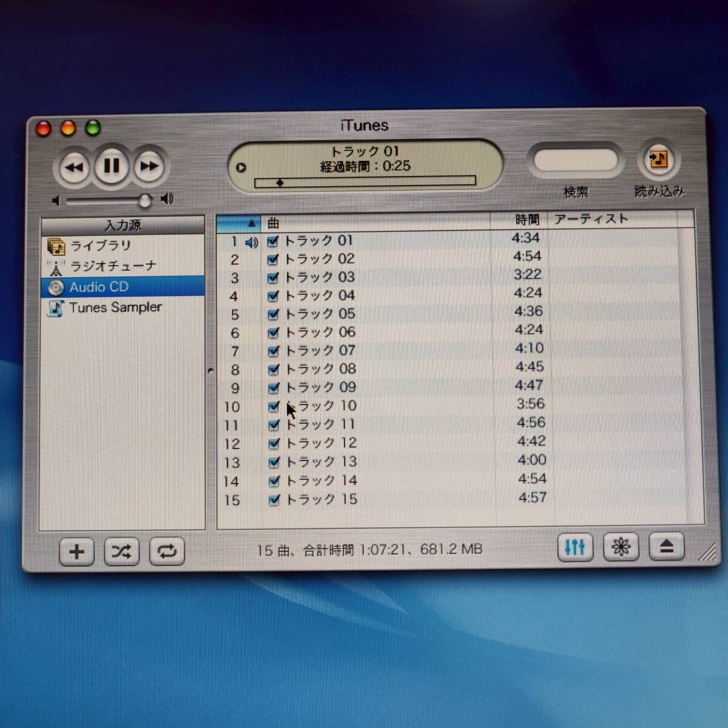Turn on the visualizer flower icon

coord(621,547)
